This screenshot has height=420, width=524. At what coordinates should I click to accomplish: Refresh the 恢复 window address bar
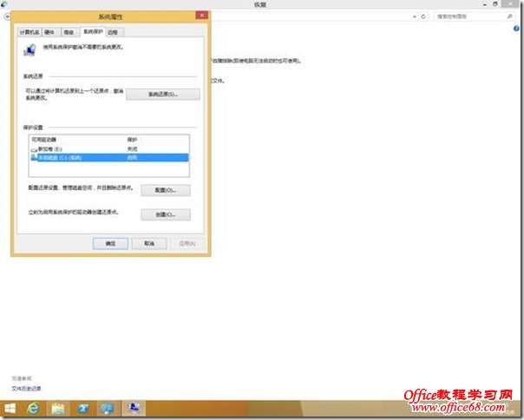pos(423,16)
